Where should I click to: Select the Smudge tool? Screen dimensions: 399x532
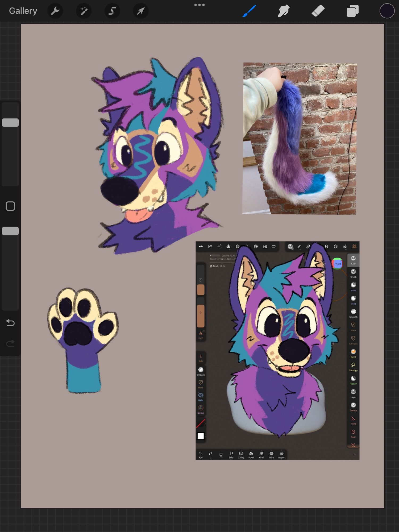point(284,11)
